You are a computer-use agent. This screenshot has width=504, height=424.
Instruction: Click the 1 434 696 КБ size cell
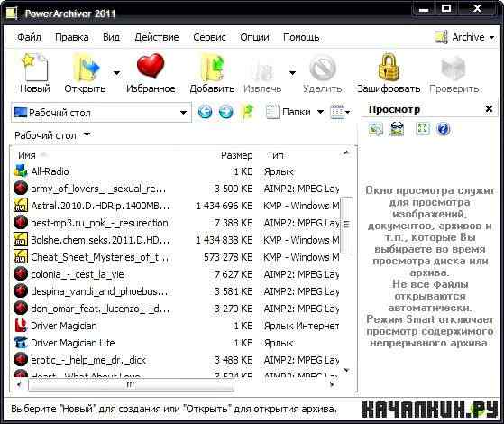tap(225, 206)
